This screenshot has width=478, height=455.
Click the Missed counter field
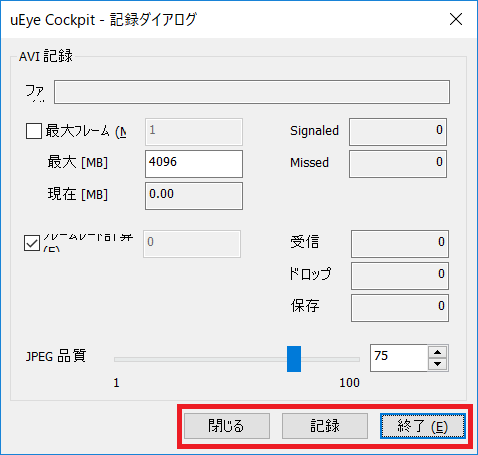[398, 164]
